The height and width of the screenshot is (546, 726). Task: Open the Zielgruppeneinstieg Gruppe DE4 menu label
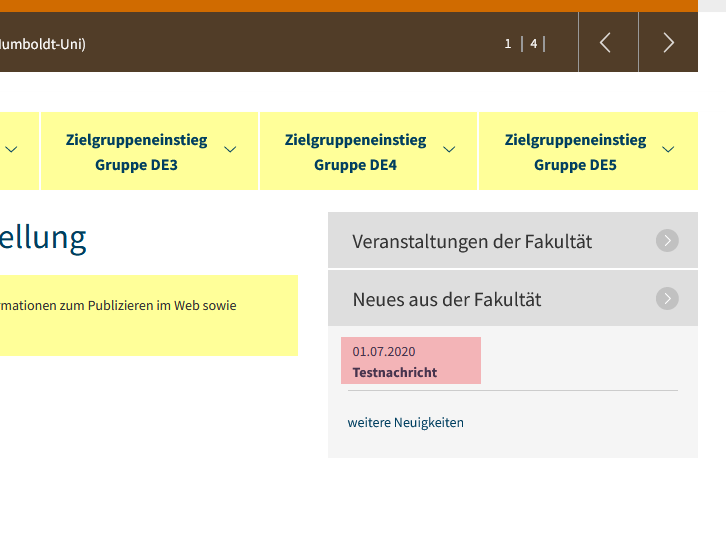pyautogui.click(x=355, y=152)
